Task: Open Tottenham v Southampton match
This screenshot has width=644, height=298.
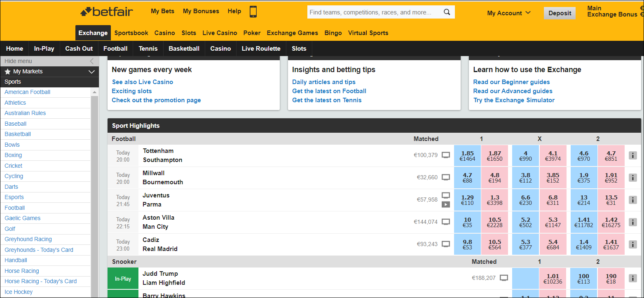Action: [x=162, y=155]
